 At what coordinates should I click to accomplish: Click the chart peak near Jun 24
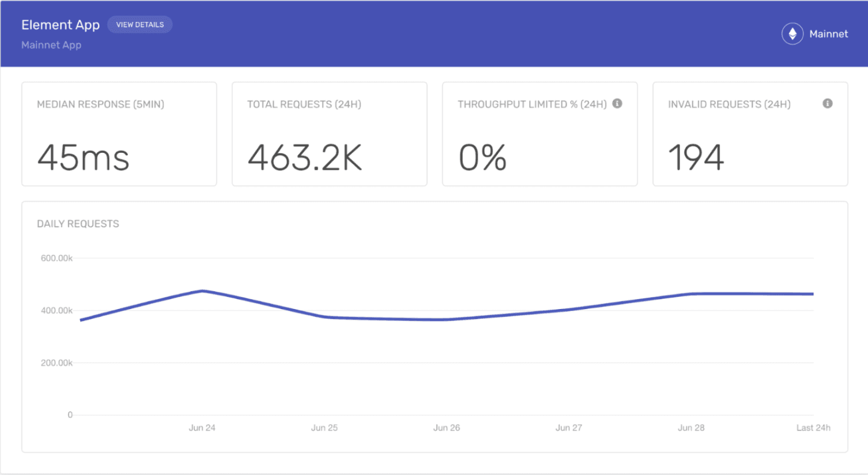coord(202,291)
